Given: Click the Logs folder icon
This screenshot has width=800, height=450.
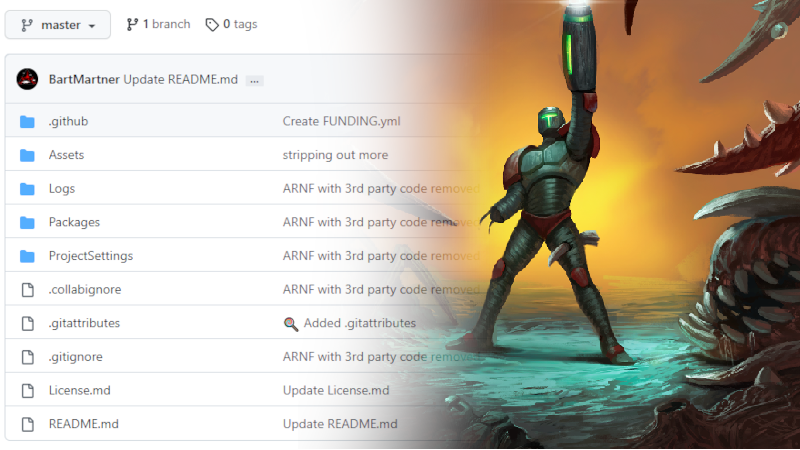Looking at the screenshot, I should click(27, 189).
